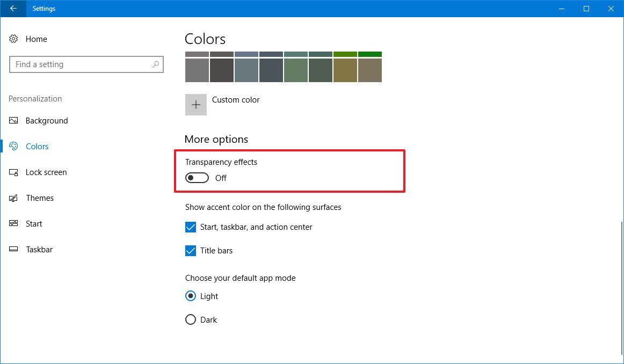Open Start personalization page

34,223
